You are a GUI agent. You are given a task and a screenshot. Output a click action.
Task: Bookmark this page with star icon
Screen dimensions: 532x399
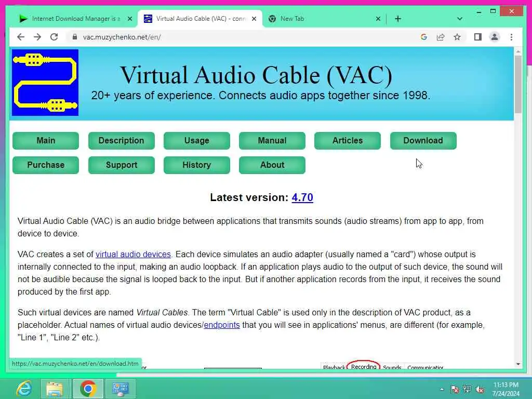(457, 37)
